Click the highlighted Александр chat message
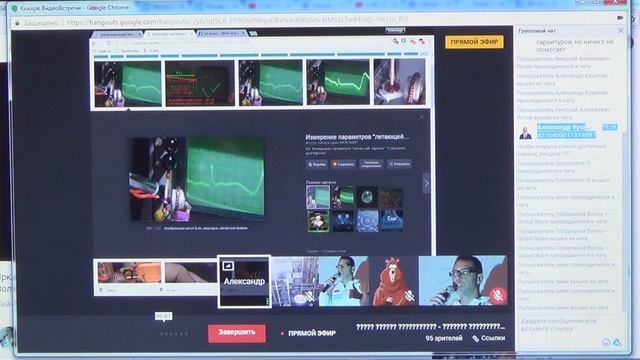This screenshot has width=640, height=360. [x=567, y=131]
